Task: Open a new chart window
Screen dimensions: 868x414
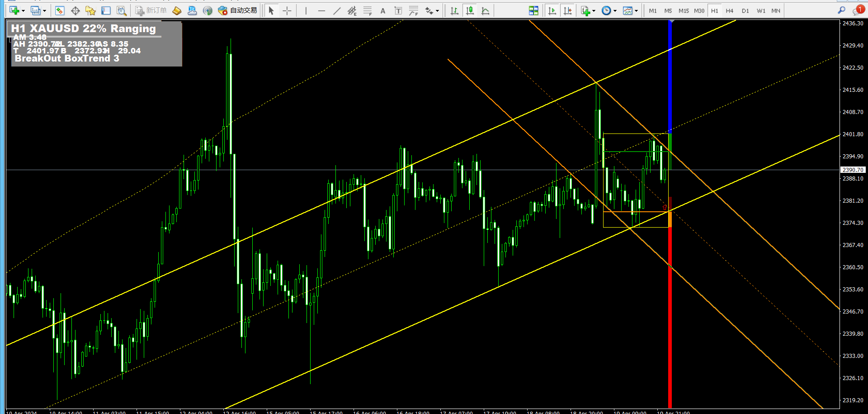Action: (x=14, y=10)
